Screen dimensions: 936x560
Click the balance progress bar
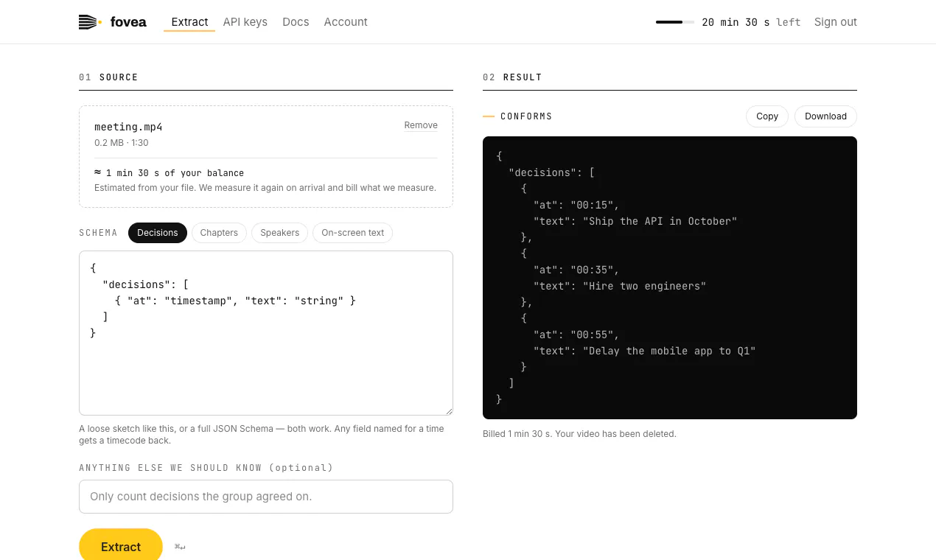click(675, 22)
